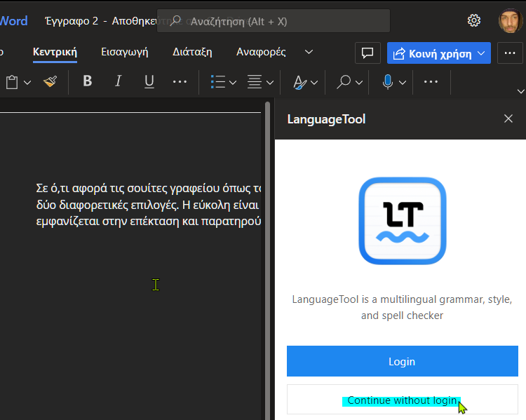Click the text line starting Σε ό,τι αφορά
526x420 pixels.
[148, 188]
